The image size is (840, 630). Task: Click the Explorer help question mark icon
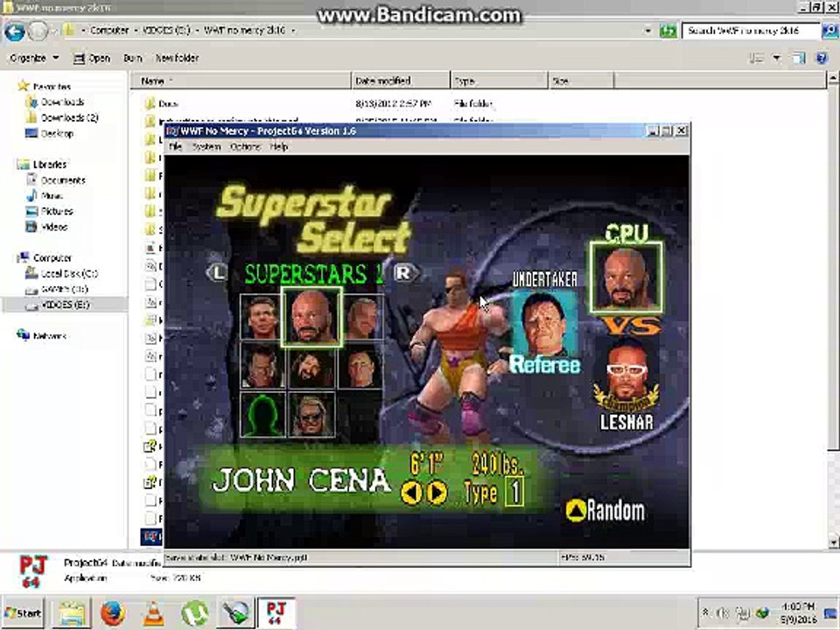(822, 58)
